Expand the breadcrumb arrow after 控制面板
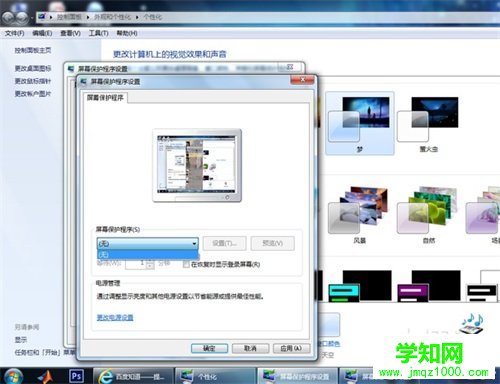The height and width of the screenshot is (384, 500). click(x=88, y=17)
